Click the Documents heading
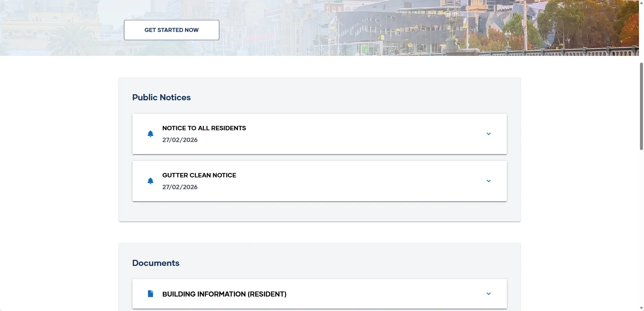This screenshot has width=644, height=311. click(x=156, y=263)
